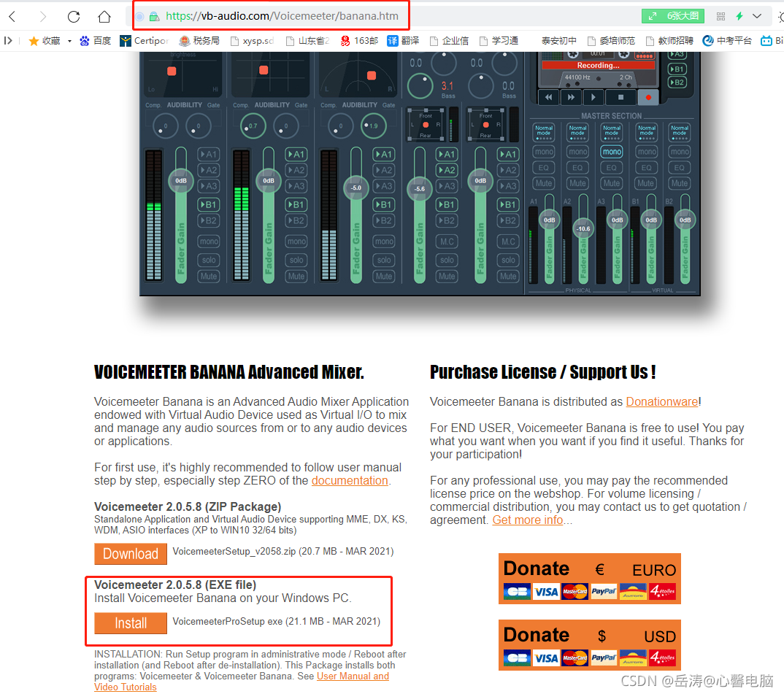784x694 pixels.
Task: Click the recorder rewind button in mixer image
Action: [548, 97]
